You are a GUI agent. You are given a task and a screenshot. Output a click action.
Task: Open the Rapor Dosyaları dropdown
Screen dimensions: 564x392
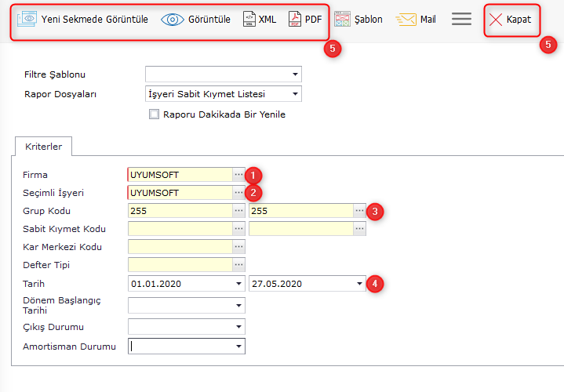tap(295, 95)
